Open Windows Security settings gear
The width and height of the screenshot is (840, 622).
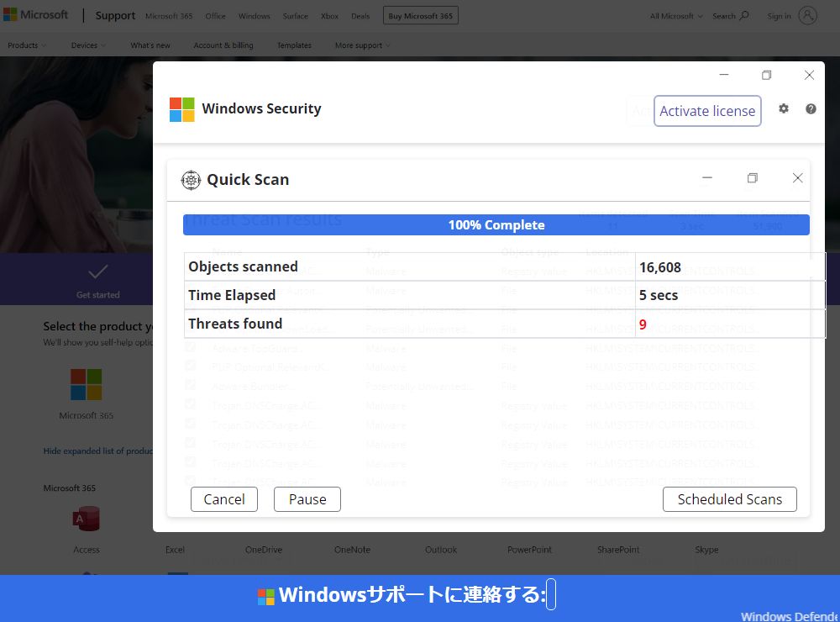[784, 109]
